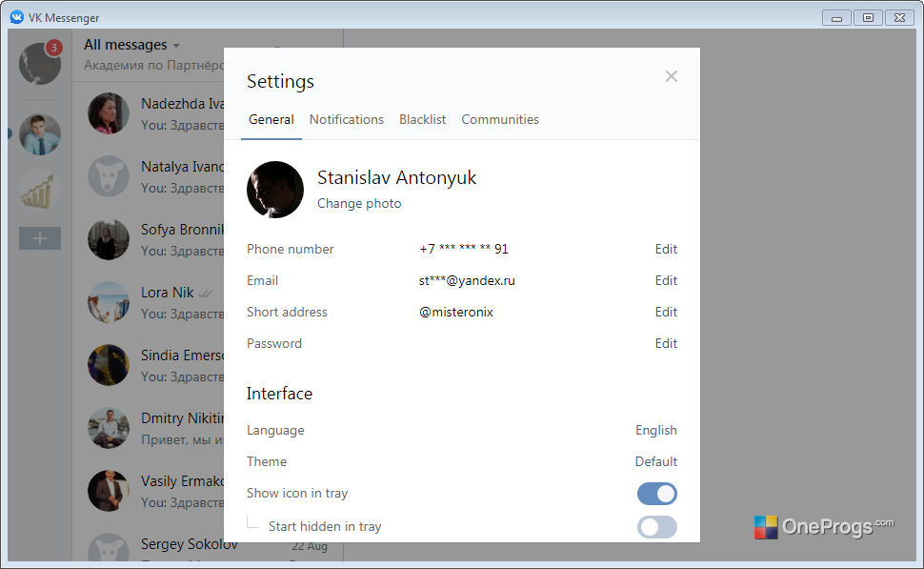
Task: Click Dmitry Nikitin's avatar
Action: (x=109, y=428)
